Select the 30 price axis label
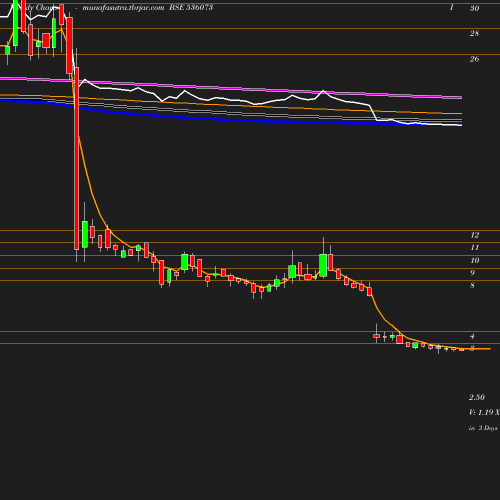The width and height of the screenshot is (500, 500). (474, 8)
